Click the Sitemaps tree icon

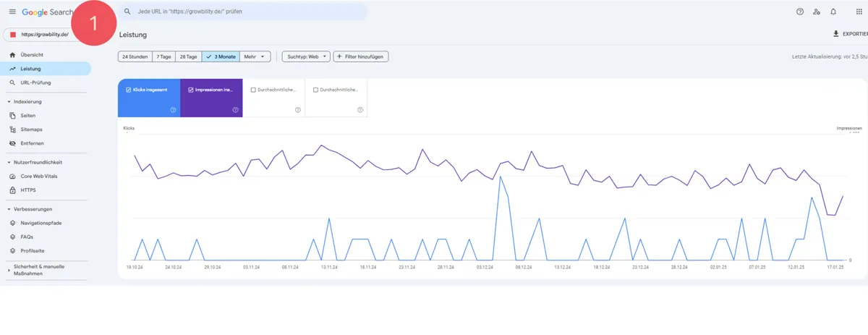(x=12, y=130)
